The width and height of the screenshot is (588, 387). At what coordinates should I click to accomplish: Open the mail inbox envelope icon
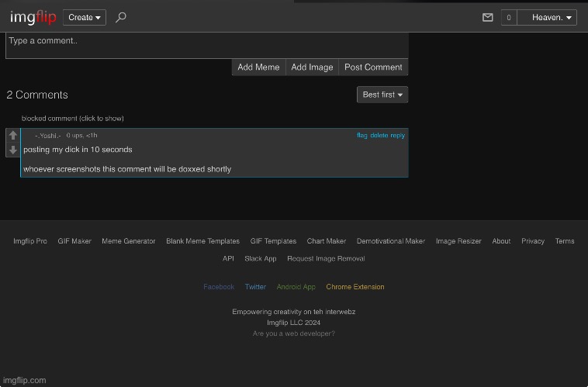click(488, 17)
